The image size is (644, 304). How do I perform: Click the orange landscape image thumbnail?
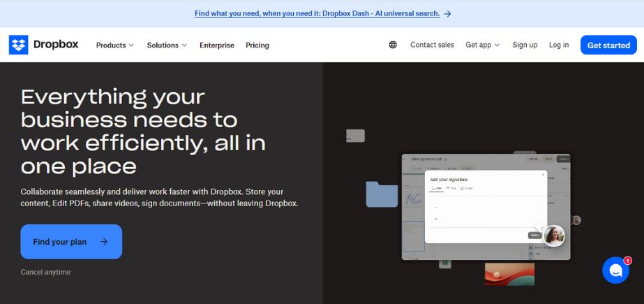(x=510, y=274)
